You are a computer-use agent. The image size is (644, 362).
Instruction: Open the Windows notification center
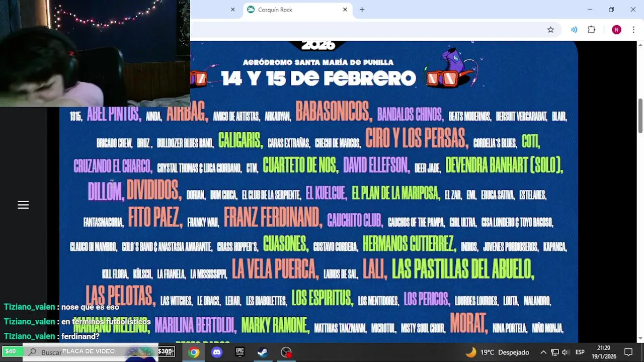tap(628, 352)
